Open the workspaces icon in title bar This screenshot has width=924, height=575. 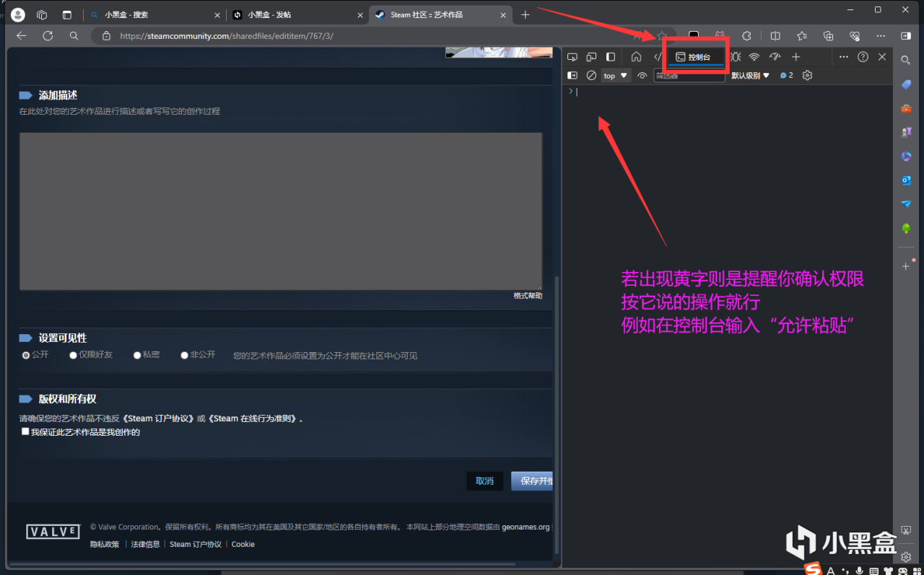42,14
